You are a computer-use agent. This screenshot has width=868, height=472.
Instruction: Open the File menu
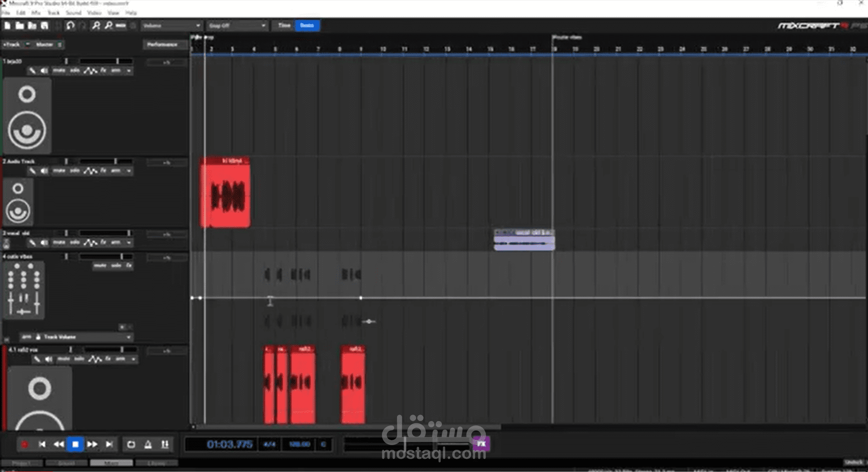(x=6, y=13)
